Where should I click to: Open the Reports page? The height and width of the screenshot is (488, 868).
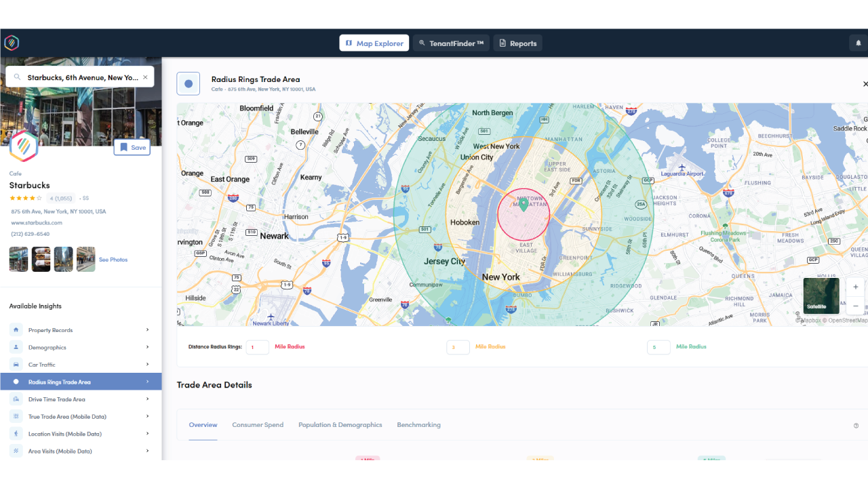coord(517,42)
